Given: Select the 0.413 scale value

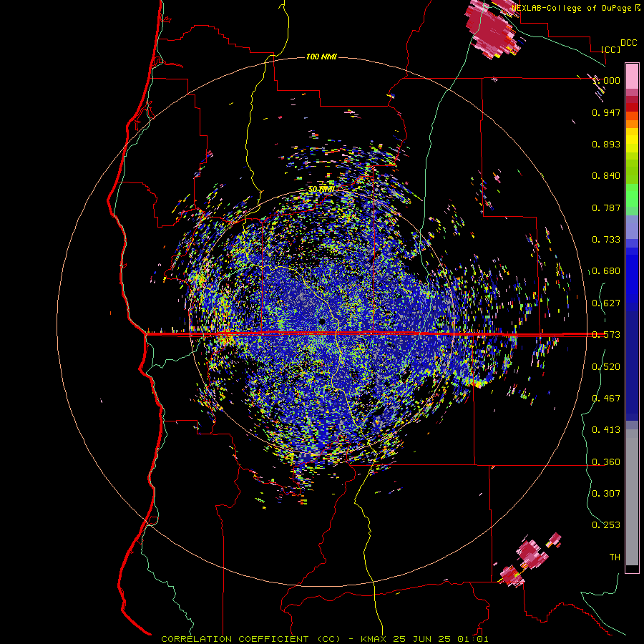Looking at the screenshot, I should (606, 430).
